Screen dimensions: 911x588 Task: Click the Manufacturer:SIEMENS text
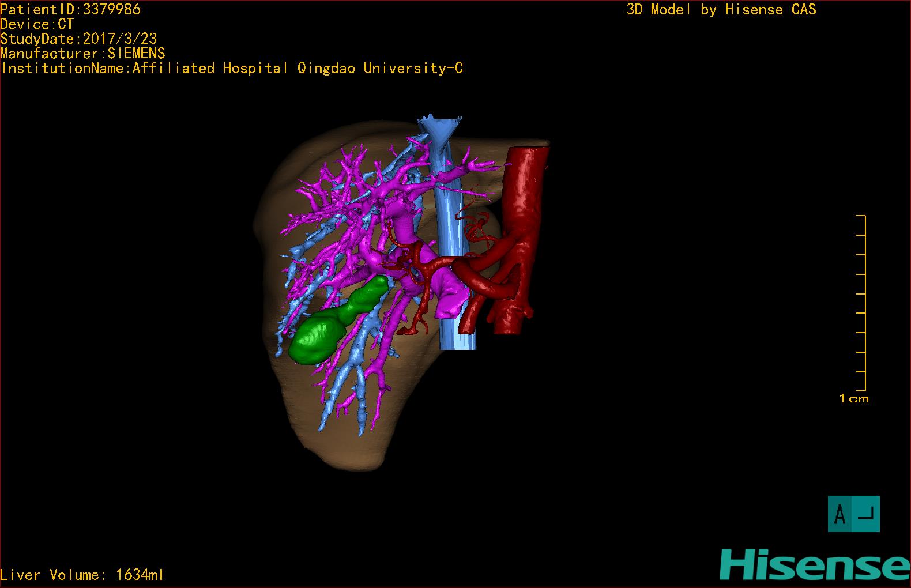tap(82, 54)
